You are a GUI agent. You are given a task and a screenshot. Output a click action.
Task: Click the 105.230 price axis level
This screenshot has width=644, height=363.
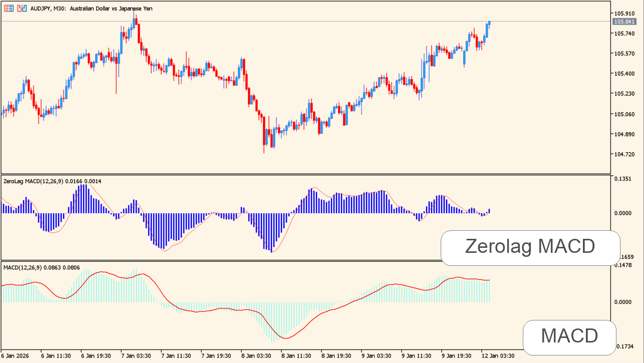point(624,94)
